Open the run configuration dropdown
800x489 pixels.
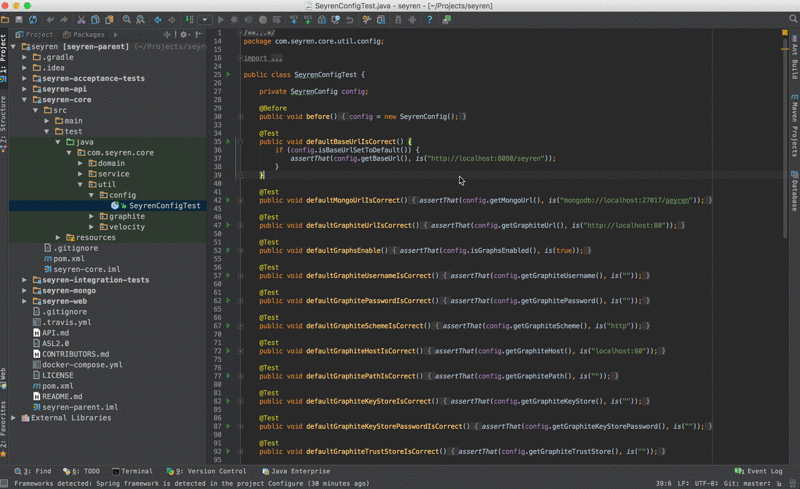pyautogui.click(x=205, y=20)
